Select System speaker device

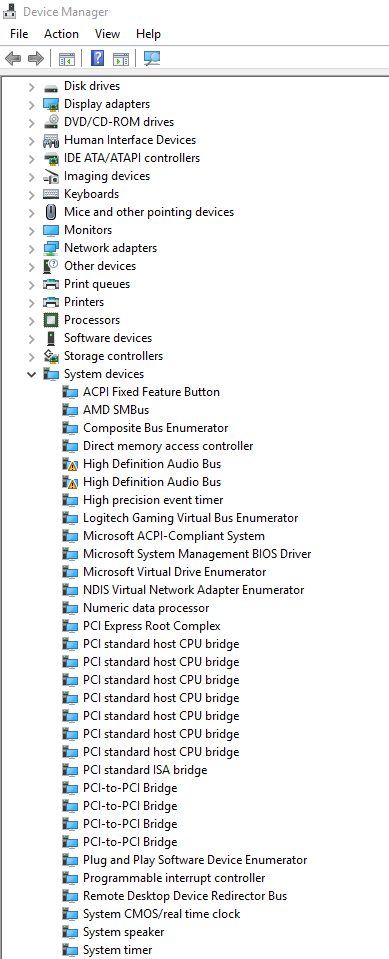[124, 932]
